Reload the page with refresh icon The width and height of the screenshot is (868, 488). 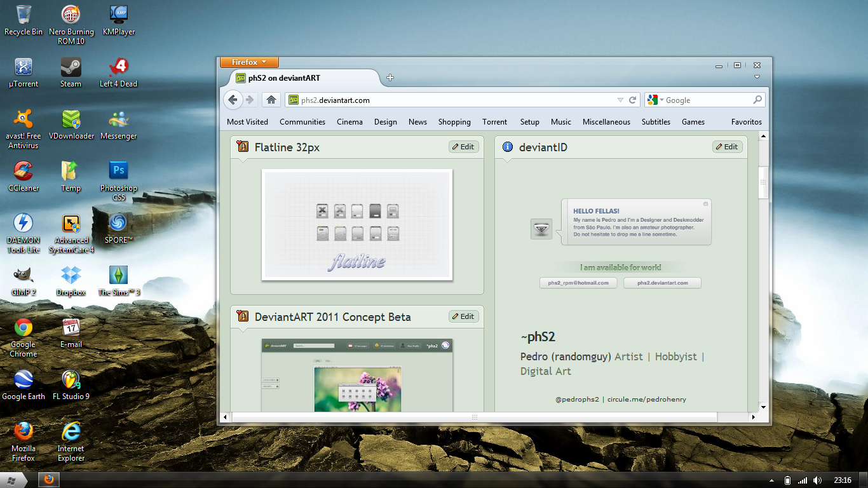tap(632, 100)
